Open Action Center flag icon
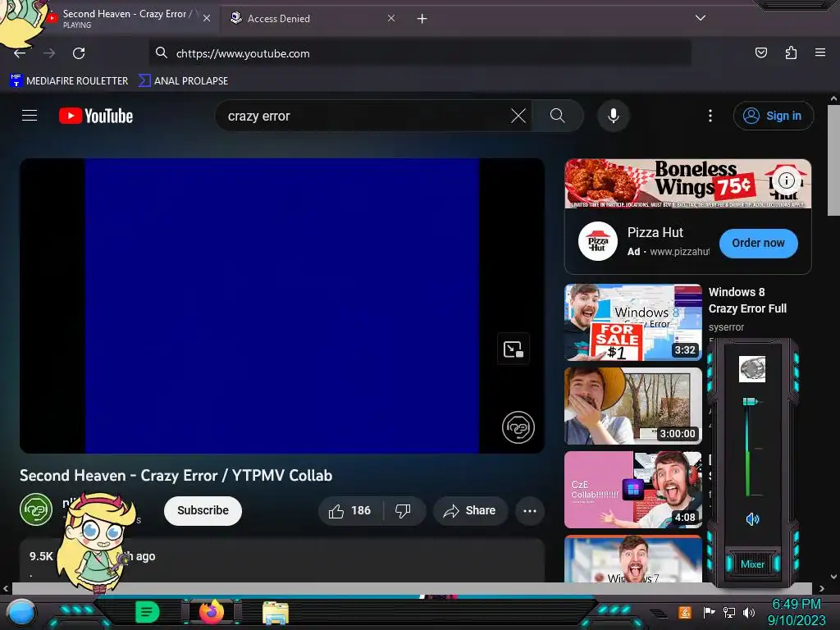The image size is (840, 630). coord(709,612)
